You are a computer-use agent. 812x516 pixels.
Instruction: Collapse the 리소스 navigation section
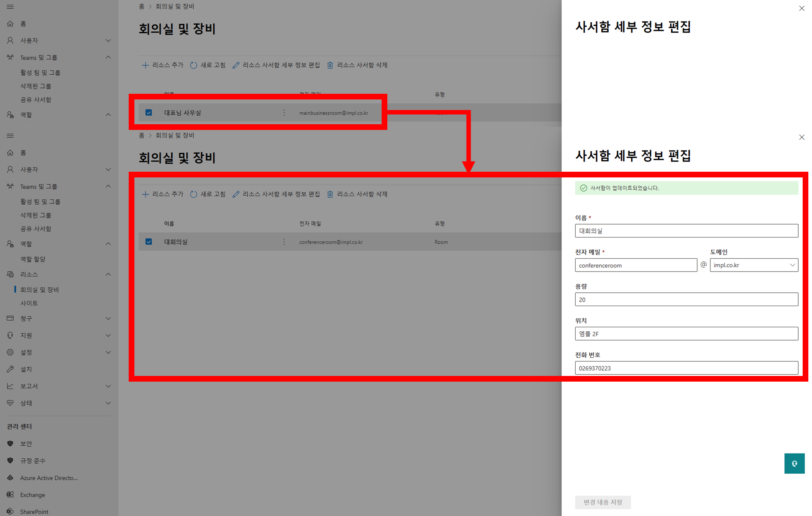click(x=108, y=274)
